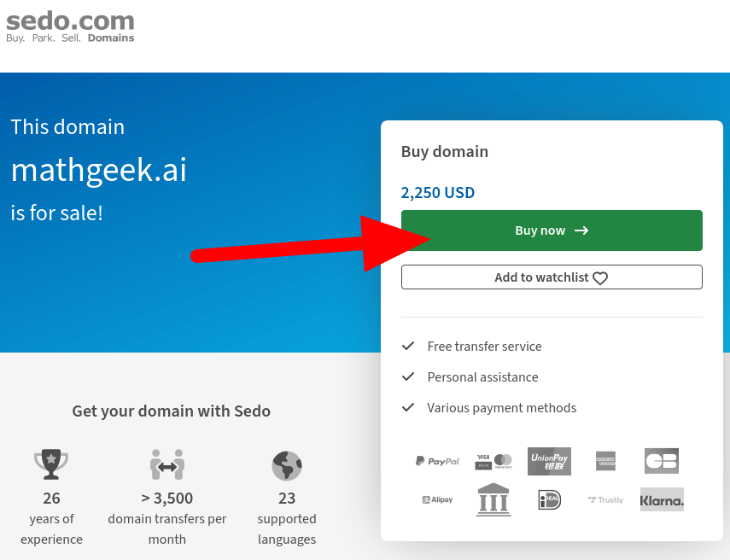Select the iDEAL payment icon
This screenshot has width=730, height=560.
(x=549, y=499)
